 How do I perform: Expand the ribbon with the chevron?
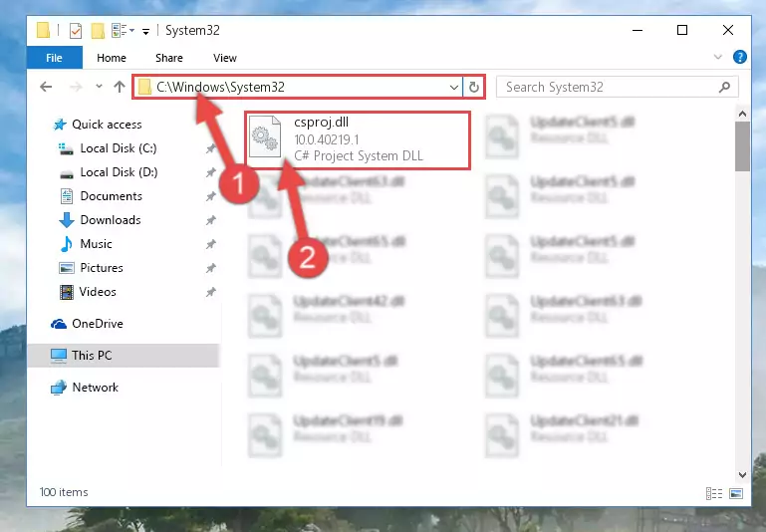coord(717,57)
